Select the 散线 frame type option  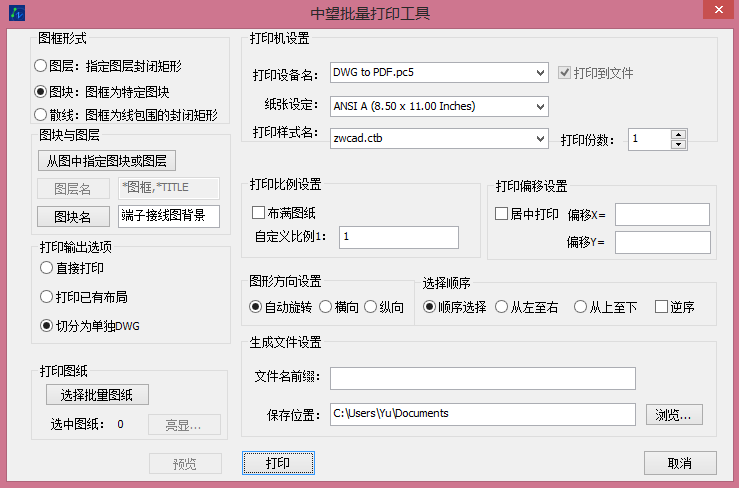pyautogui.click(x=40, y=114)
